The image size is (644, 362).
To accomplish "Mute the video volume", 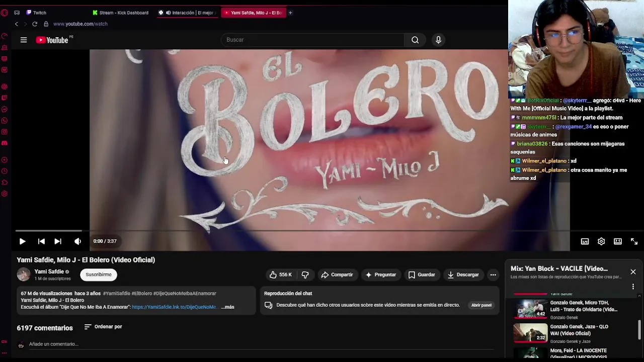I will pyautogui.click(x=77, y=241).
